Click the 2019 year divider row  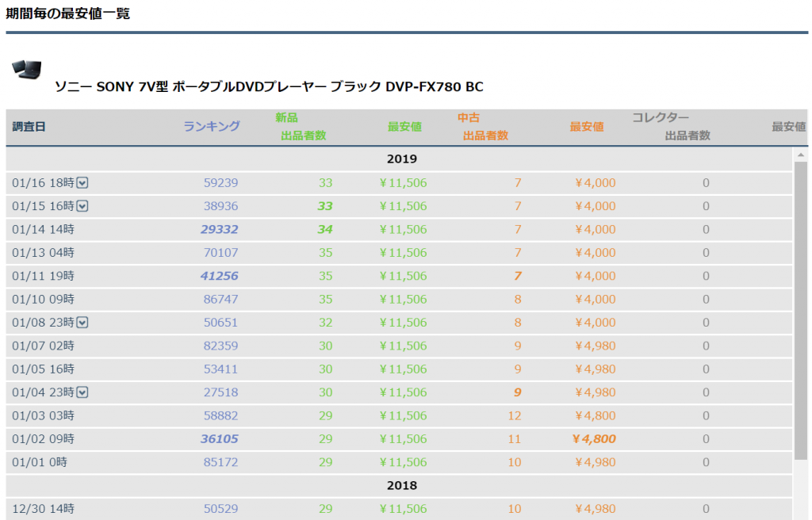[x=400, y=159]
